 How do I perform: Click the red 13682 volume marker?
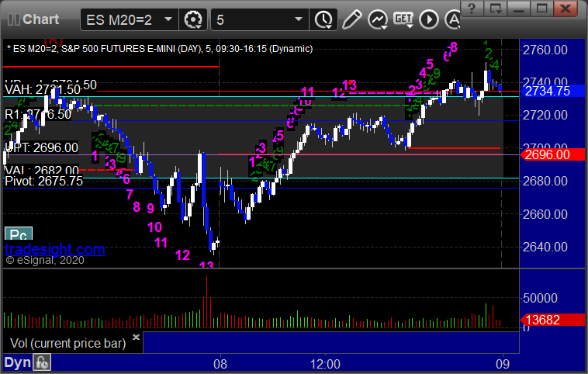(x=552, y=320)
